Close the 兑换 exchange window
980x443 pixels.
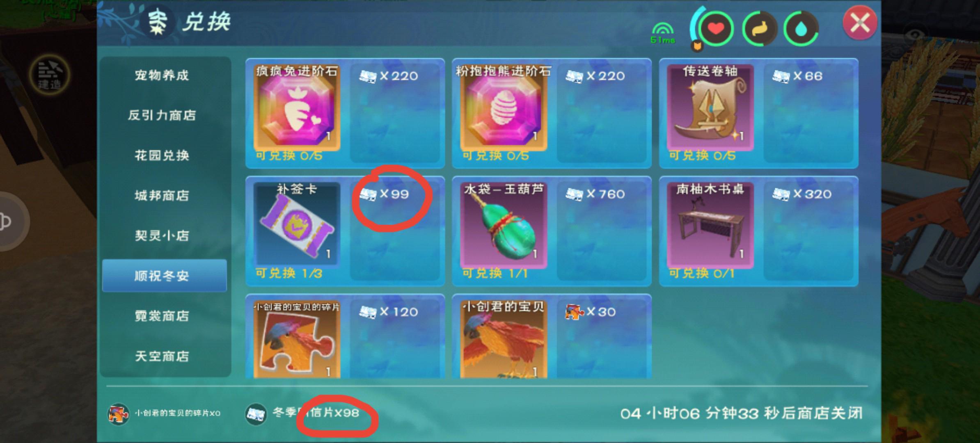[860, 22]
